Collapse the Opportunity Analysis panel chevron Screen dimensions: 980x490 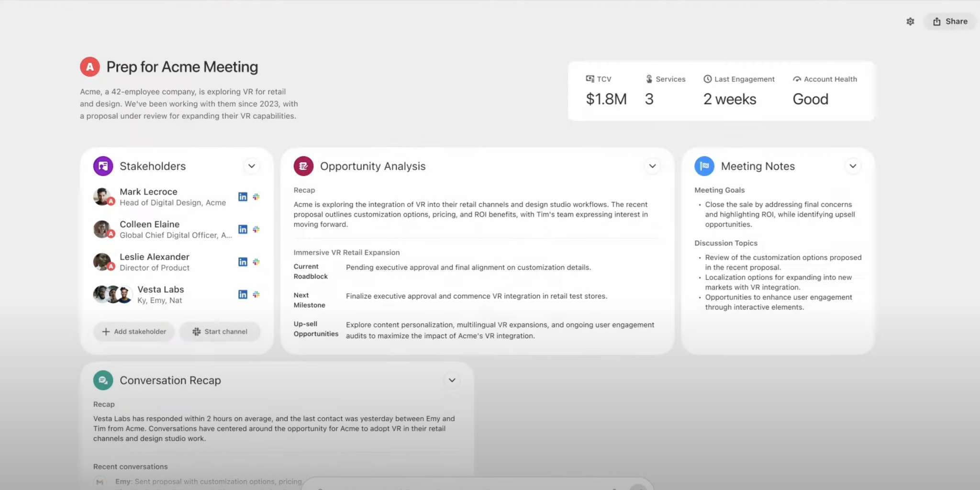[652, 166]
